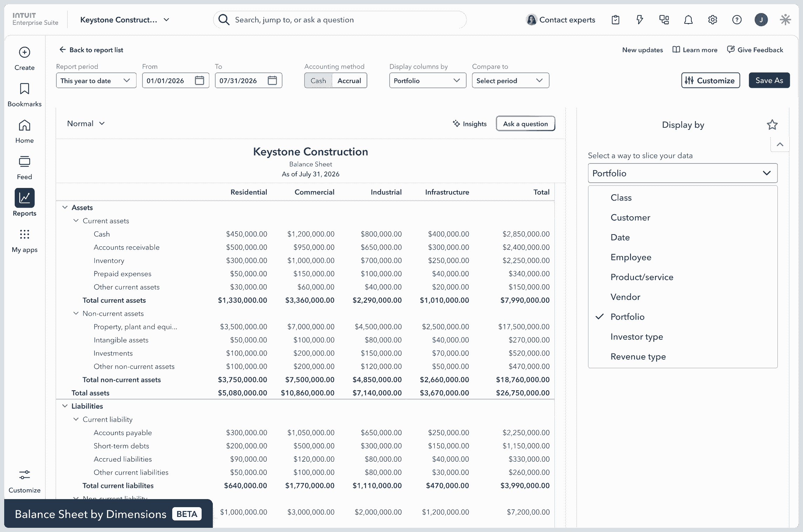Choose Investor type from the slice list
Screen dimensions: 803x532
click(683, 337)
